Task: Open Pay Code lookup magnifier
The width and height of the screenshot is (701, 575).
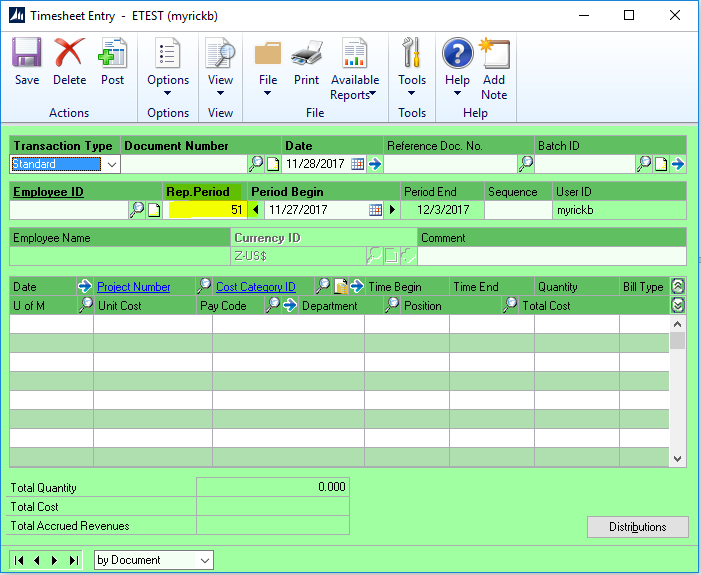Action: 273,305
